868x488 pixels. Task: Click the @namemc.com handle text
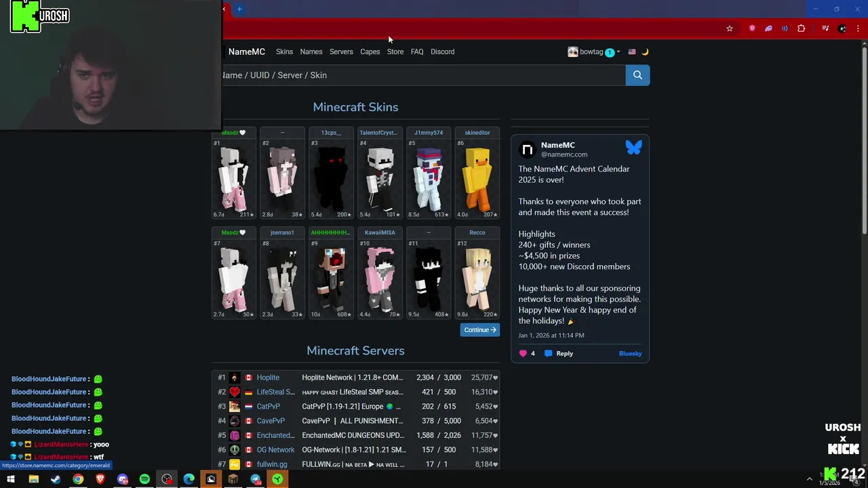[x=564, y=155]
